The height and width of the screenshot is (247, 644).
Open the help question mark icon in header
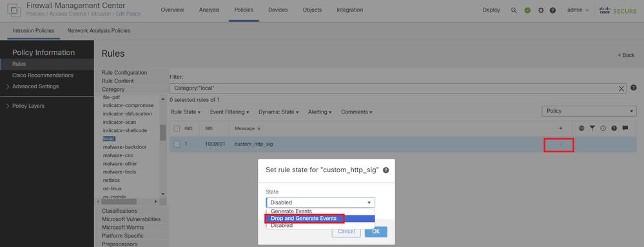click(x=553, y=10)
